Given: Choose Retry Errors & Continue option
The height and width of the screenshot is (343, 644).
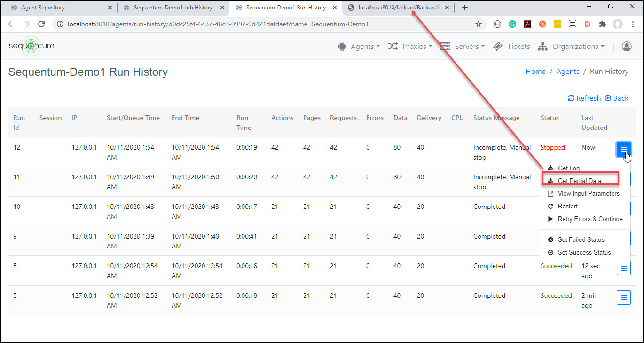Looking at the screenshot, I should coord(590,219).
